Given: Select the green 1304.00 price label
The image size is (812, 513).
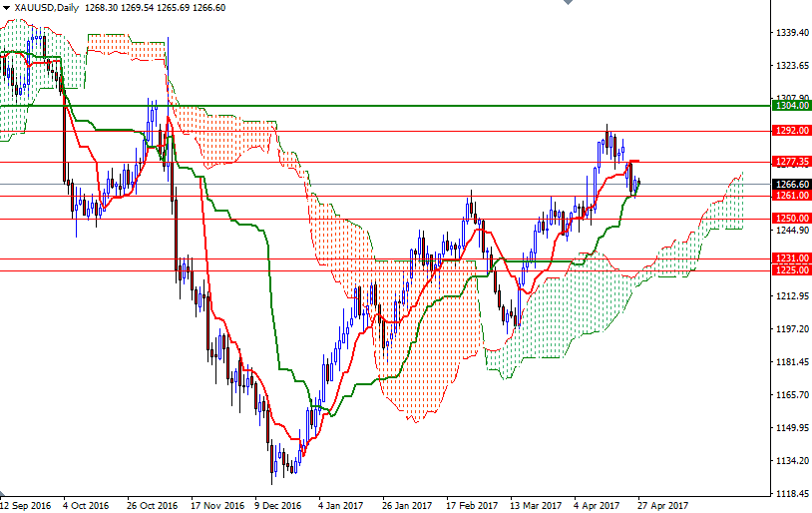Looking at the screenshot, I should click(791, 105).
